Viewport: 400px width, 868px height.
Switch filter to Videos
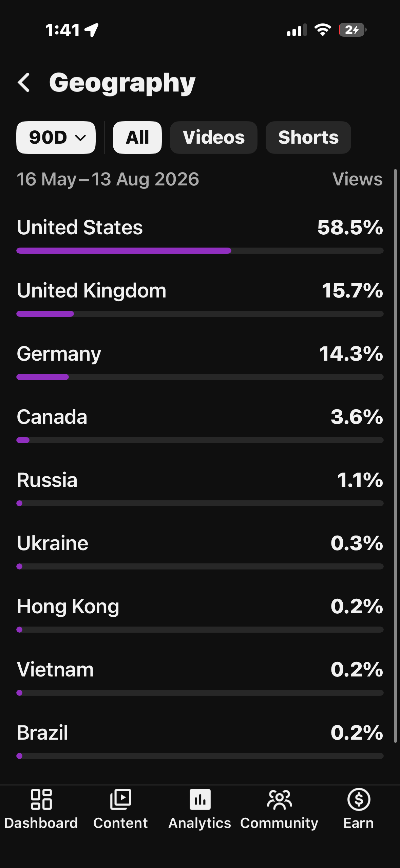[214, 138]
